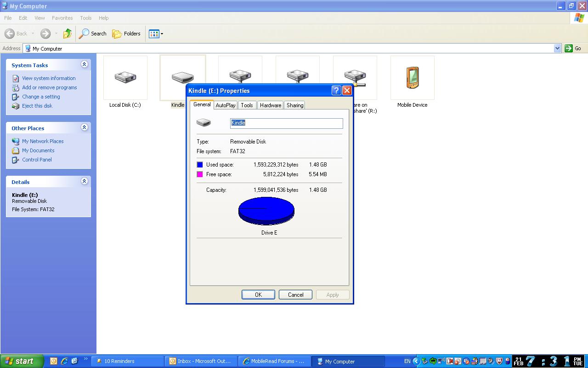Screen dimensions: 588x368
Task: Switch to Inbox - Microsoft Outlook taskbar button
Action: tap(201, 361)
